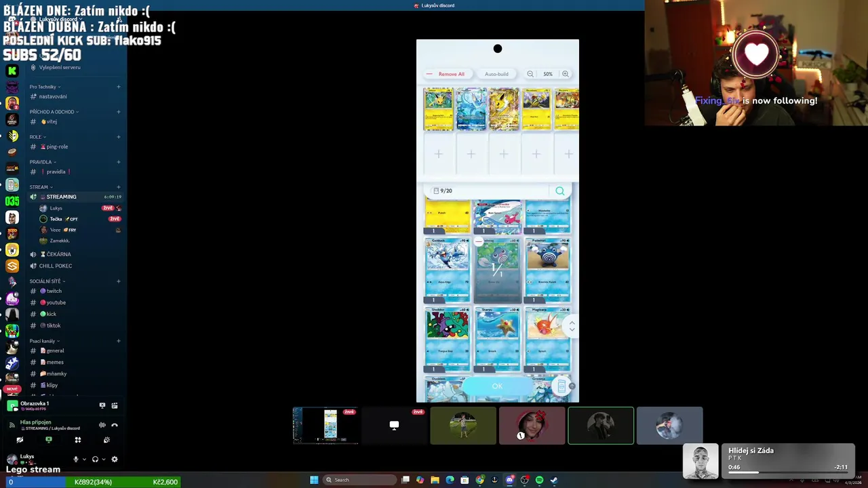868x488 pixels.
Task: Collapse the PŘÍCHOD A ODCHOD category
Action: [54, 112]
